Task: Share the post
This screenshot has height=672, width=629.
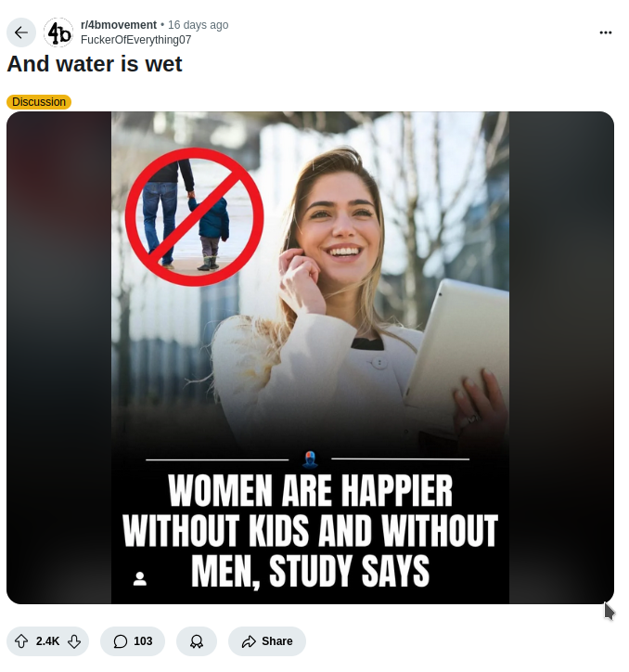Action: [267, 641]
